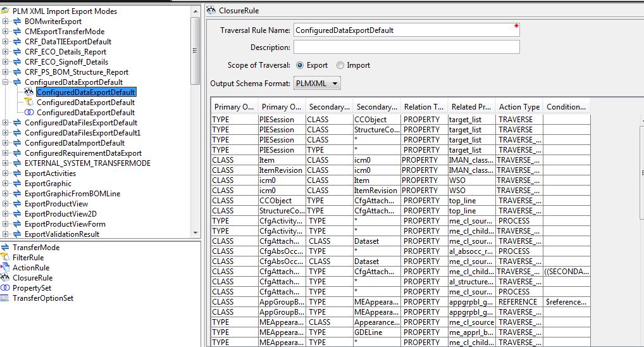
Task: Click the tree panel scroll up arrow
Action: point(195,11)
